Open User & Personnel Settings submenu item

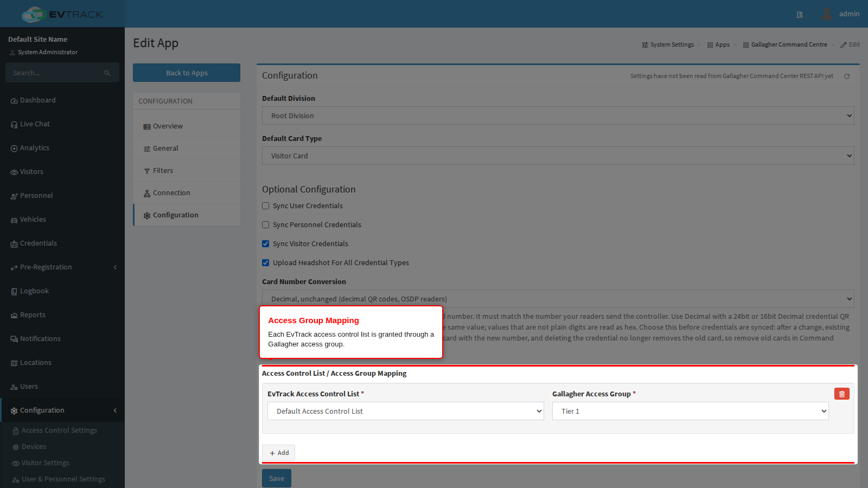[x=62, y=479]
